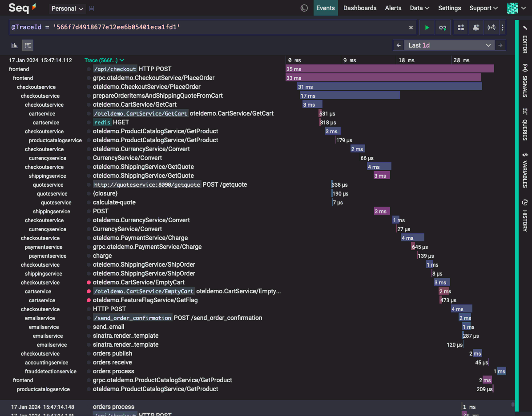The width and height of the screenshot is (532, 416).
Task: Expand the Support menu
Action: 483,8
